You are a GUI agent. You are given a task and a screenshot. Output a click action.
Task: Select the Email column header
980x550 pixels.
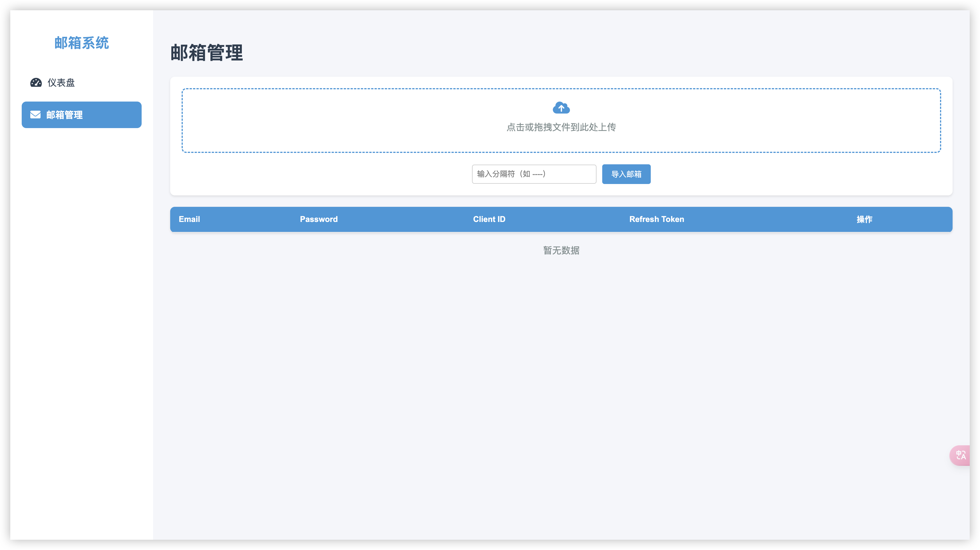189,219
